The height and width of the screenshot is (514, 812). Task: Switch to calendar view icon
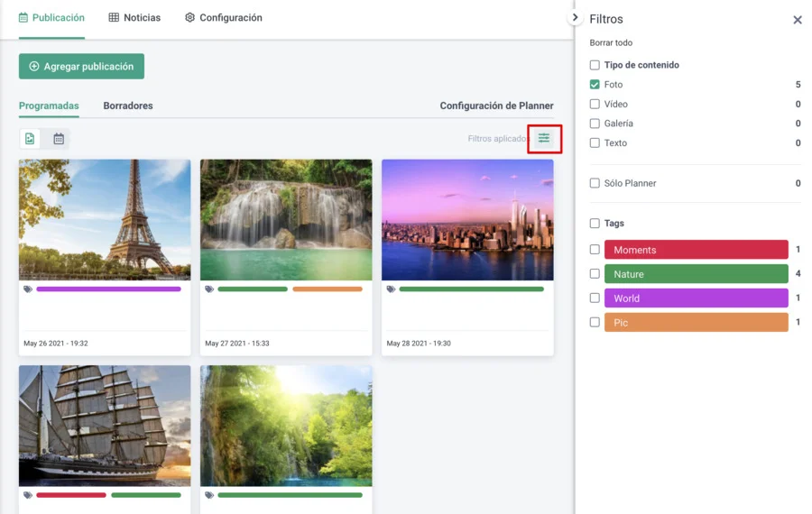(59, 139)
